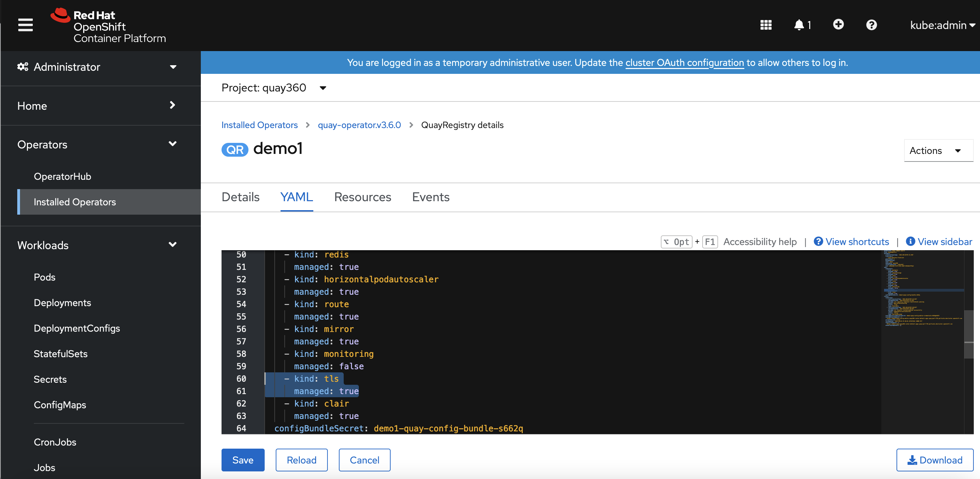This screenshot has height=479, width=980.
Task: Click the Save button
Action: (x=243, y=460)
